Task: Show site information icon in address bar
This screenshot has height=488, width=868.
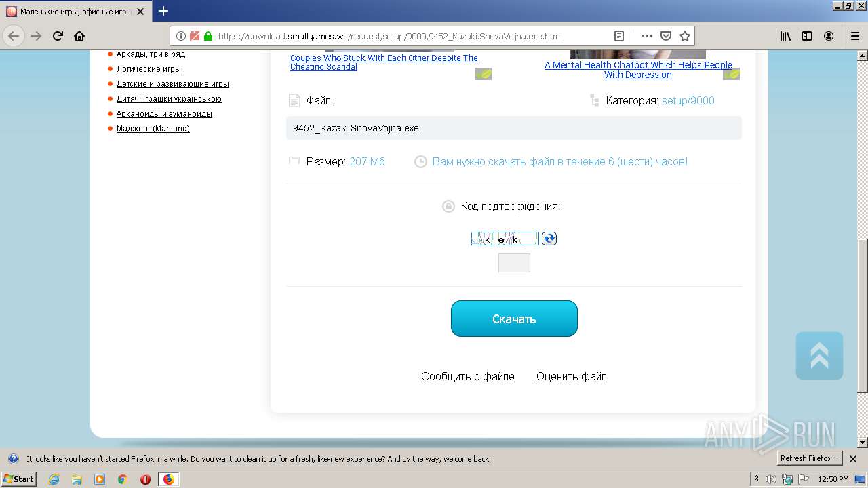Action: (x=181, y=36)
